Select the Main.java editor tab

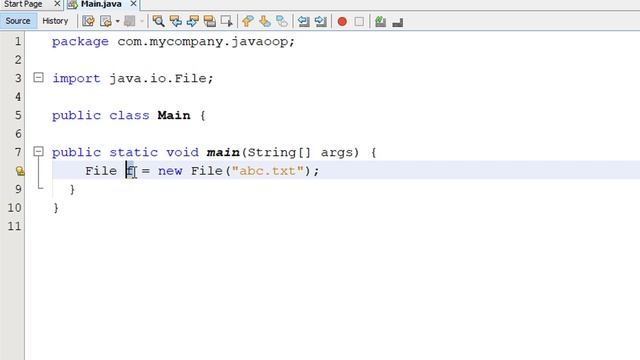click(x=101, y=4)
